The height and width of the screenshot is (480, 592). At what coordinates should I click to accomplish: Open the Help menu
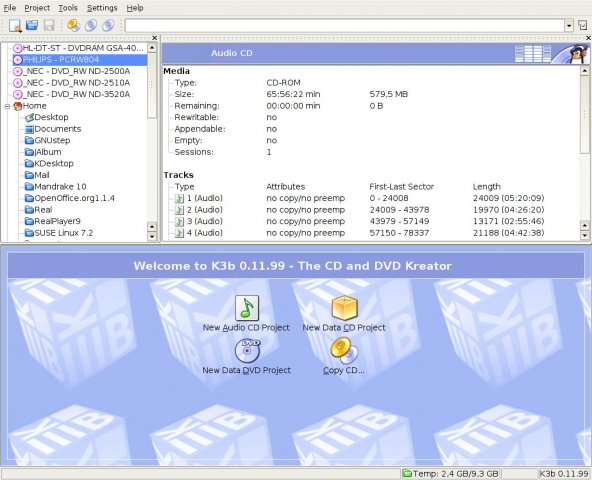(x=135, y=8)
